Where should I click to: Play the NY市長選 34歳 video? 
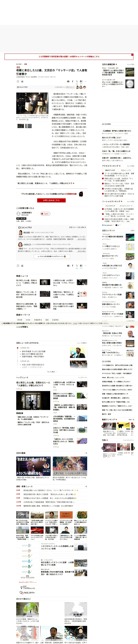click(33, 466)
